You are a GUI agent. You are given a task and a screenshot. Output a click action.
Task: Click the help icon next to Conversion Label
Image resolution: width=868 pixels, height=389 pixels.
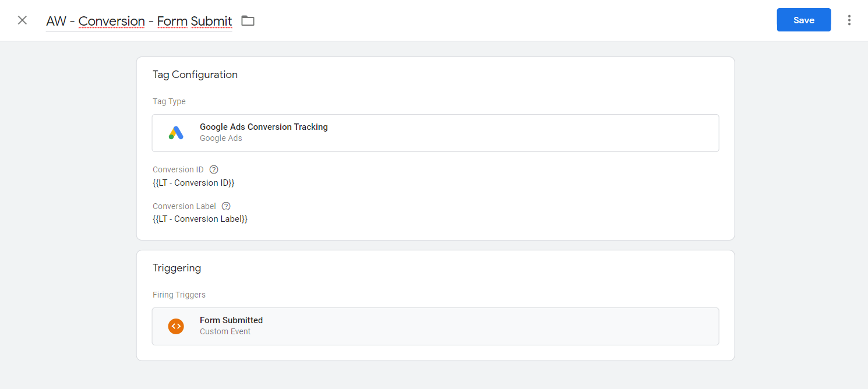tap(226, 206)
